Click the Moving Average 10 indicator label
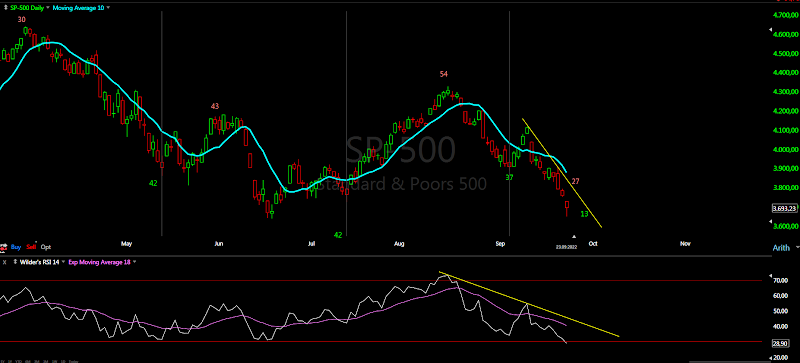 pos(79,8)
